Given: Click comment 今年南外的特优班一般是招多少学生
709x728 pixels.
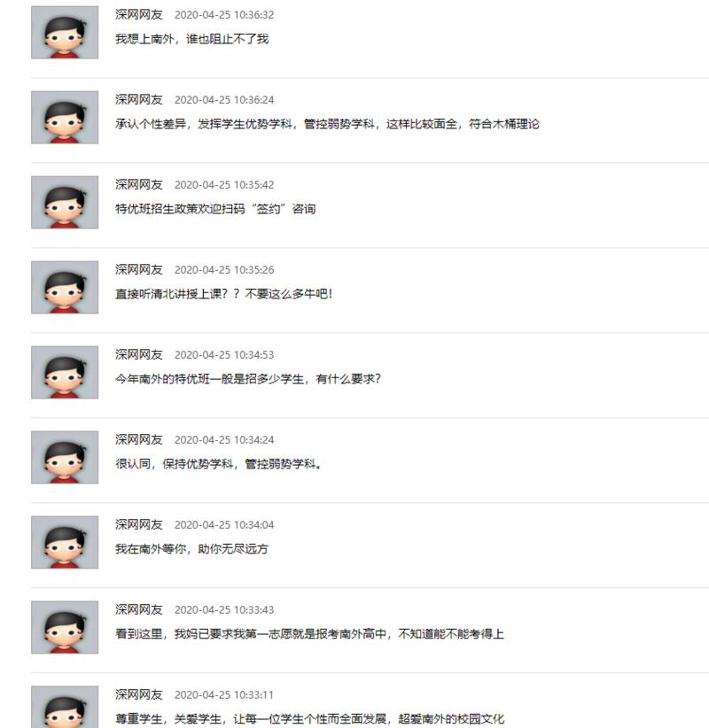Looking at the screenshot, I should pos(248,378).
